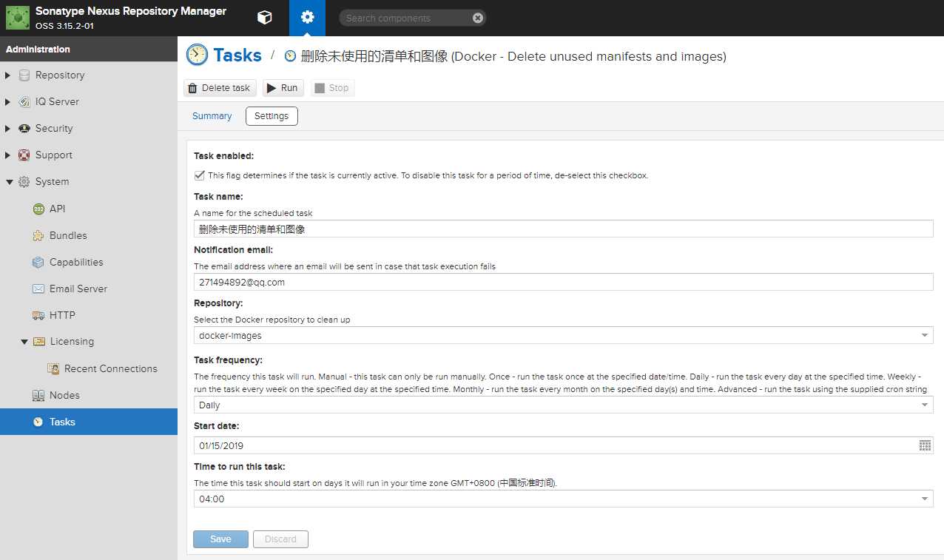Open the administration gear icon
944x560 pixels.
(307, 18)
